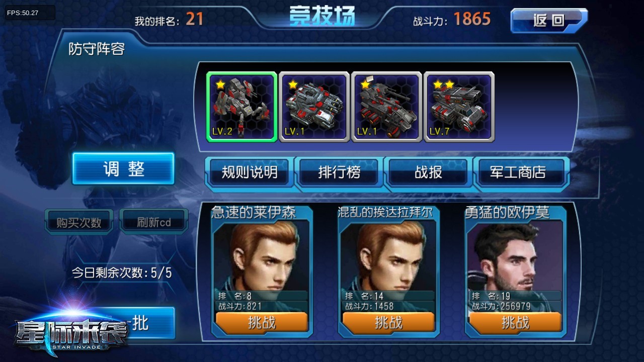The height and width of the screenshot is (362, 644).
Task: Select the two-star LV.7 tank unit
Action: pos(459,107)
